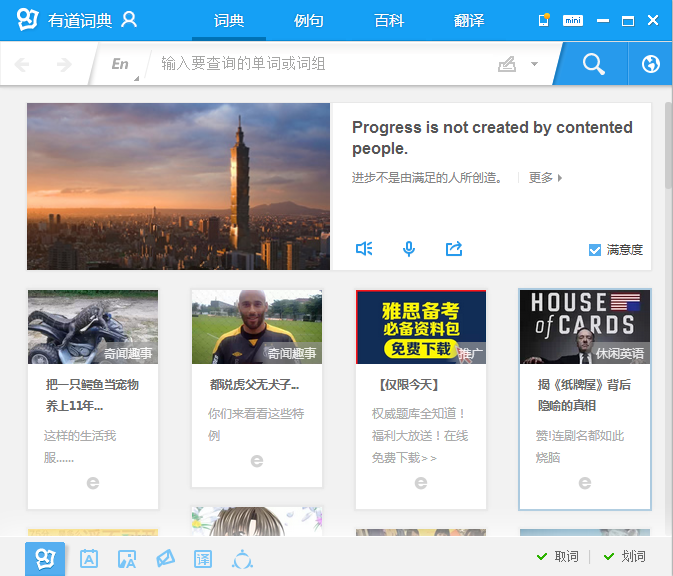673x576 pixels.
Task: Click the microphone icon under the quote
Action: (409, 249)
